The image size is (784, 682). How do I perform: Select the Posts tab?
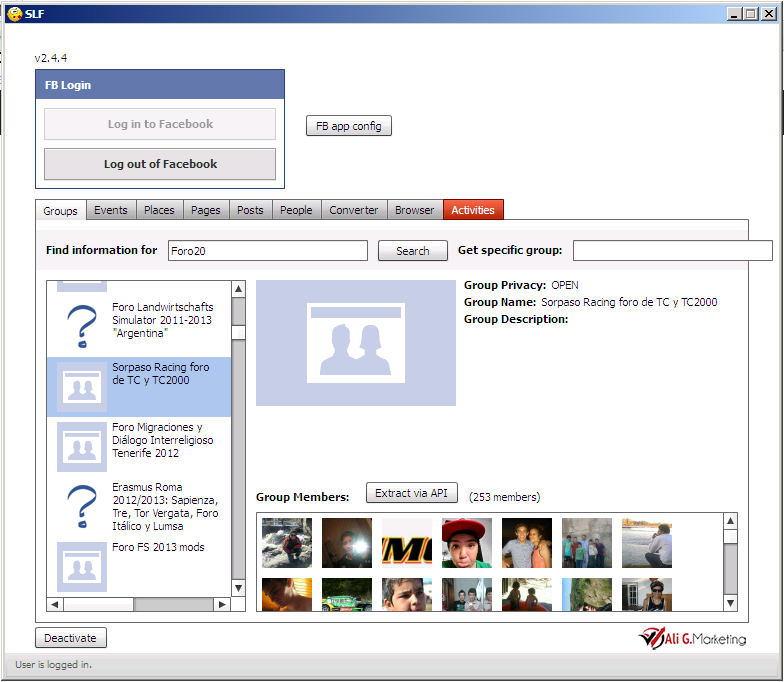250,210
